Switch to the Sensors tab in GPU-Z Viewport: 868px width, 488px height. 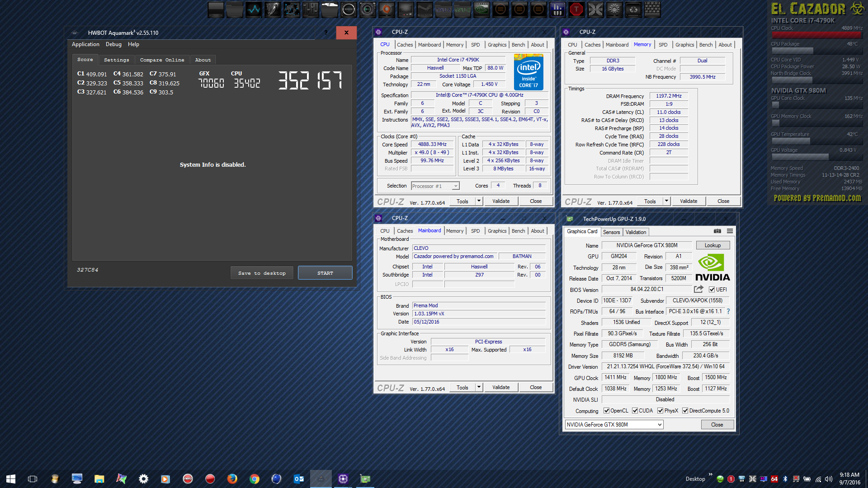[611, 232]
